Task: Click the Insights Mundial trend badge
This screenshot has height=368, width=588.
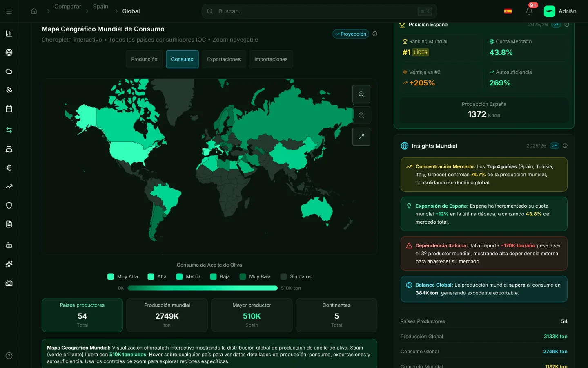Action: click(x=555, y=146)
